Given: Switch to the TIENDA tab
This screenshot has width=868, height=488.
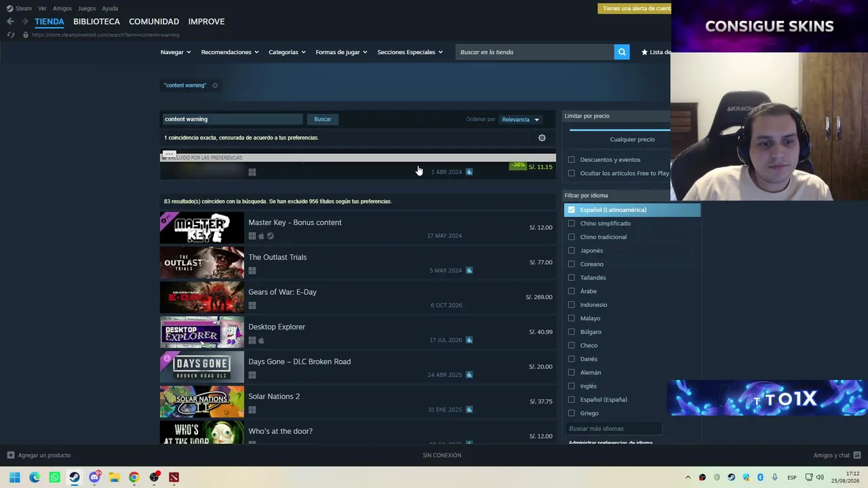Looking at the screenshot, I should (50, 22).
